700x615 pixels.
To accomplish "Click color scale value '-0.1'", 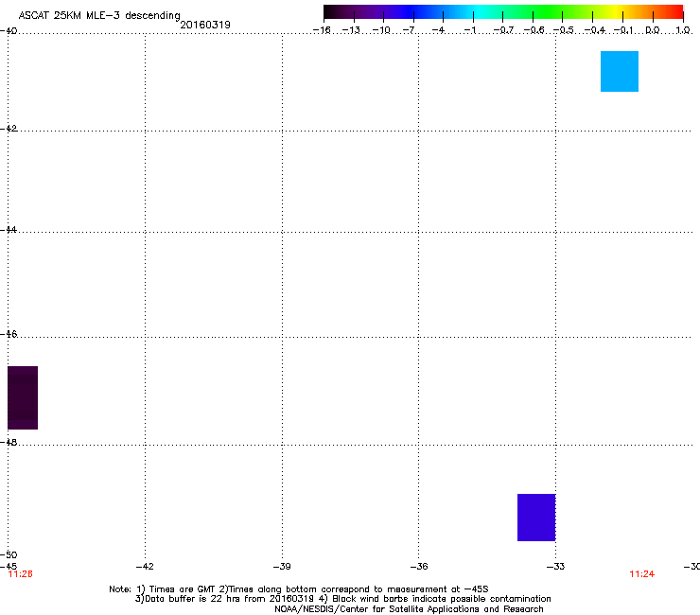I will pos(623,30).
